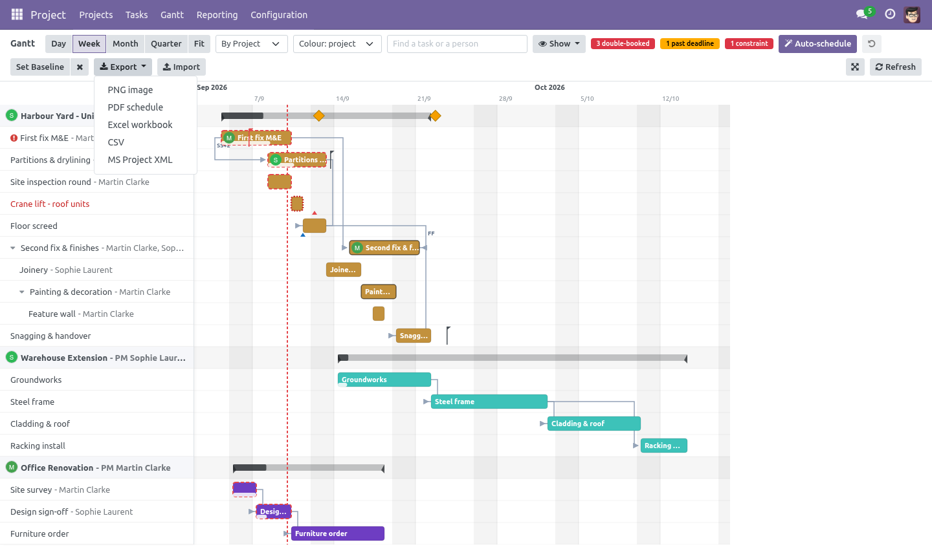Click the first orange milestone diamond
Image resolution: width=932 pixels, height=560 pixels.
coord(318,116)
